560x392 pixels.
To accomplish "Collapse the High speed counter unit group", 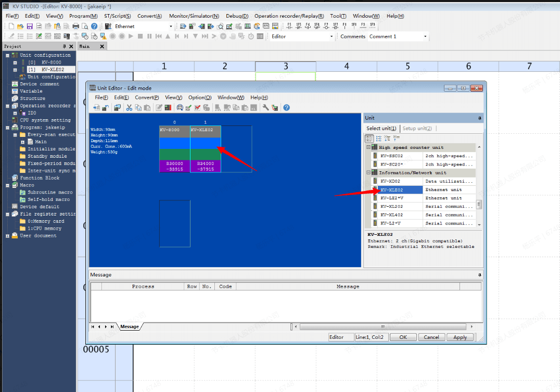I will [x=368, y=147].
